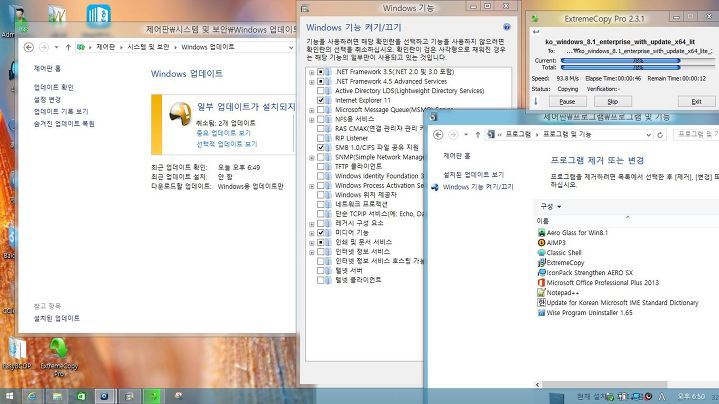Click the ExtremeCopy icon in programs list
This screenshot has height=404, width=719.
pos(541,263)
